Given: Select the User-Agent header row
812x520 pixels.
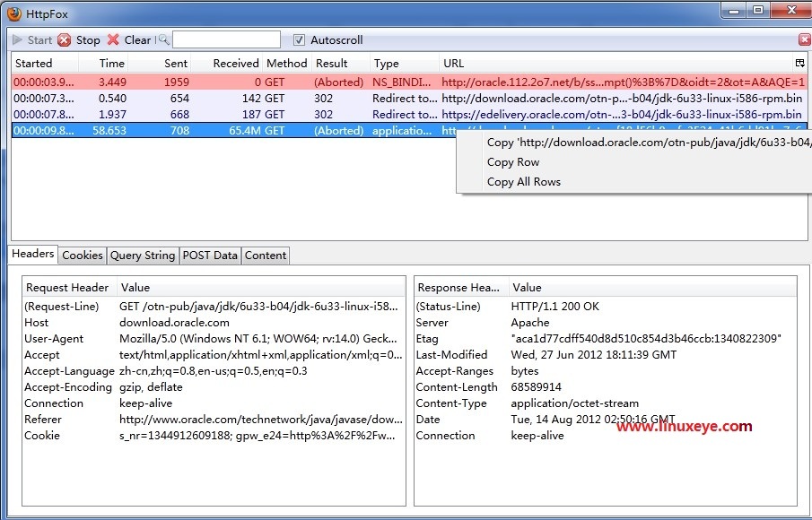Looking at the screenshot, I should point(214,338).
